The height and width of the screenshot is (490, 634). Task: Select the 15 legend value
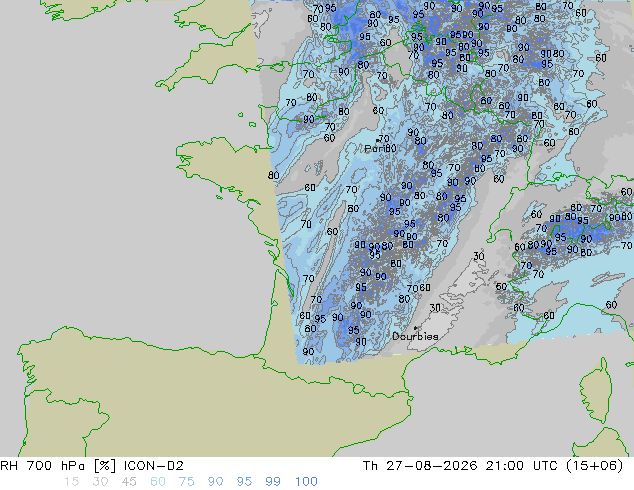click(x=72, y=482)
